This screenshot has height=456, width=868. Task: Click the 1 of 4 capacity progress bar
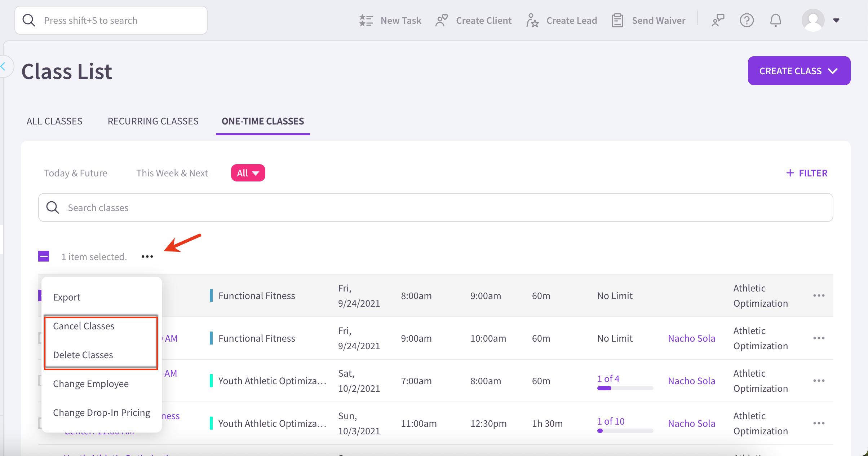coord(625,388)
